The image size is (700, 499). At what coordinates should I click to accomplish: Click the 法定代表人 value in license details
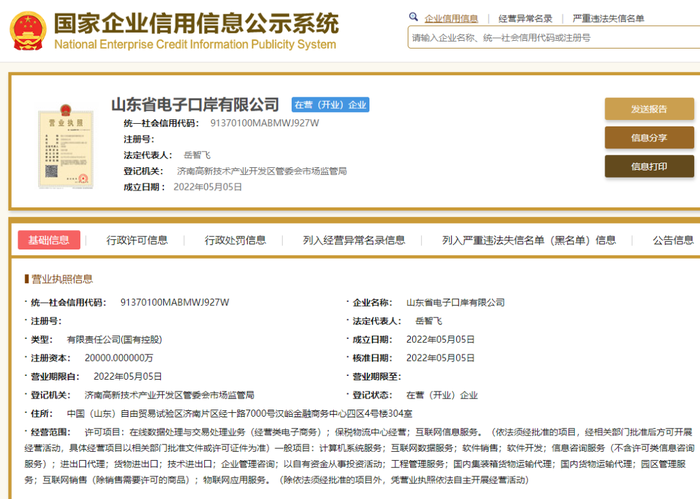(x=429, y=321)
